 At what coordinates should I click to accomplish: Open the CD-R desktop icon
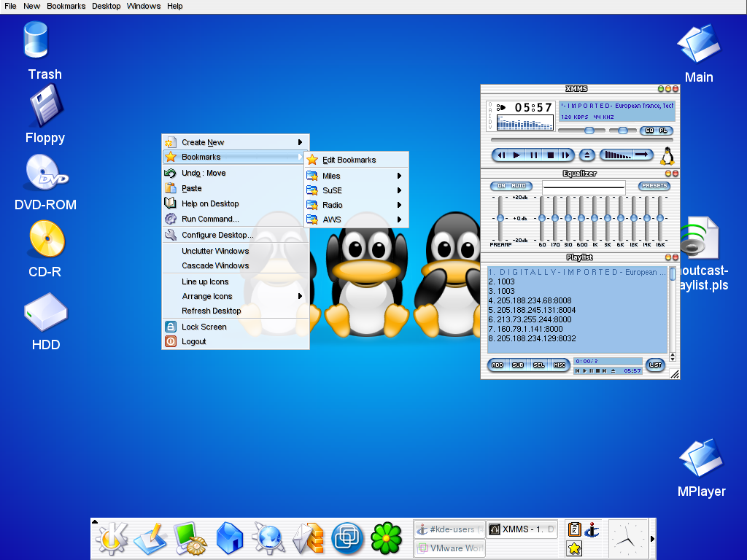coord(47,238)
